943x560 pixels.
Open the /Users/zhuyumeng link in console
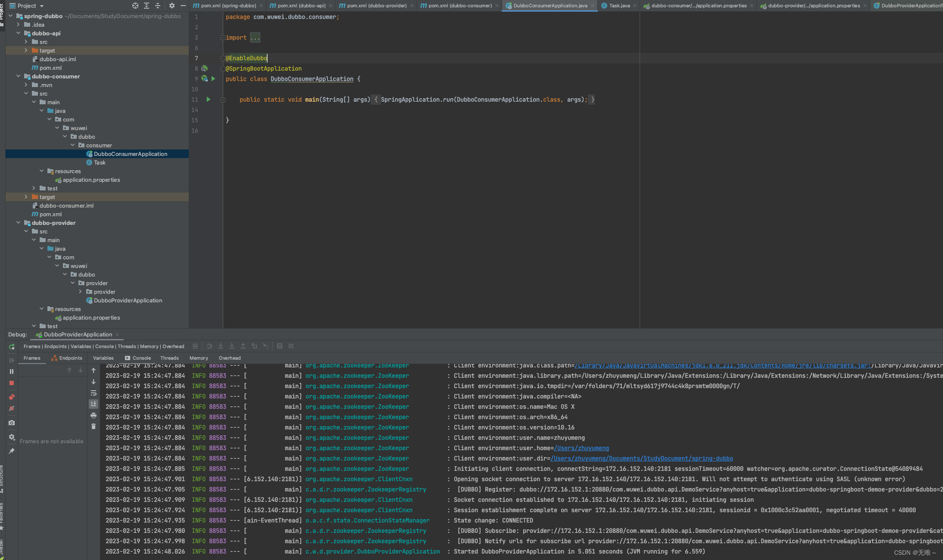click(x=581, y=448)
